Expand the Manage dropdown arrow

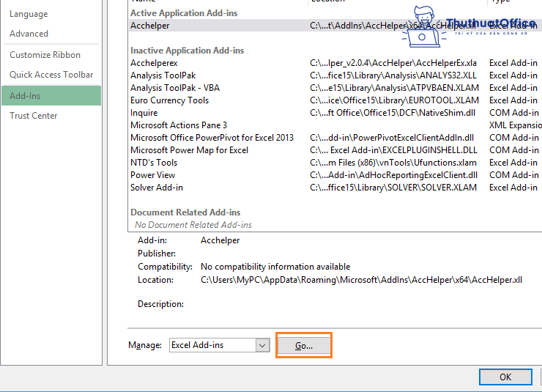coord(263,345)
